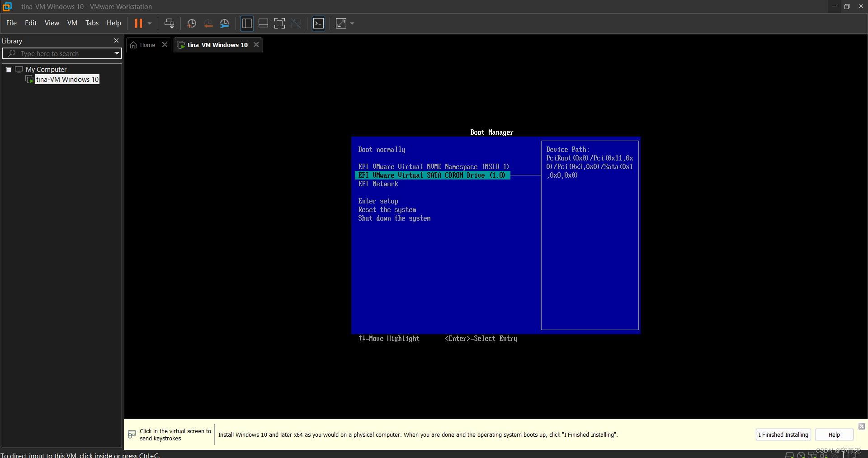Screen dimensions: 868x458
Task: Open the Help menu
Action: point(114,23)
